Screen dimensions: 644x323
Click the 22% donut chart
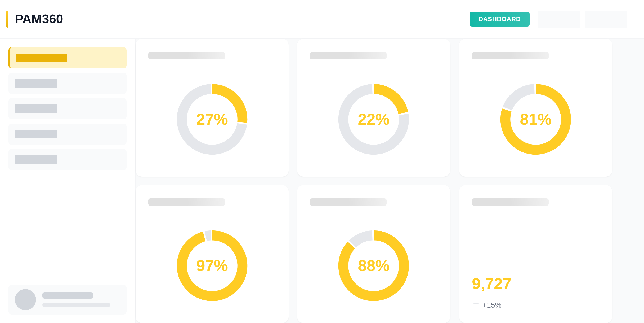[374, 119]
